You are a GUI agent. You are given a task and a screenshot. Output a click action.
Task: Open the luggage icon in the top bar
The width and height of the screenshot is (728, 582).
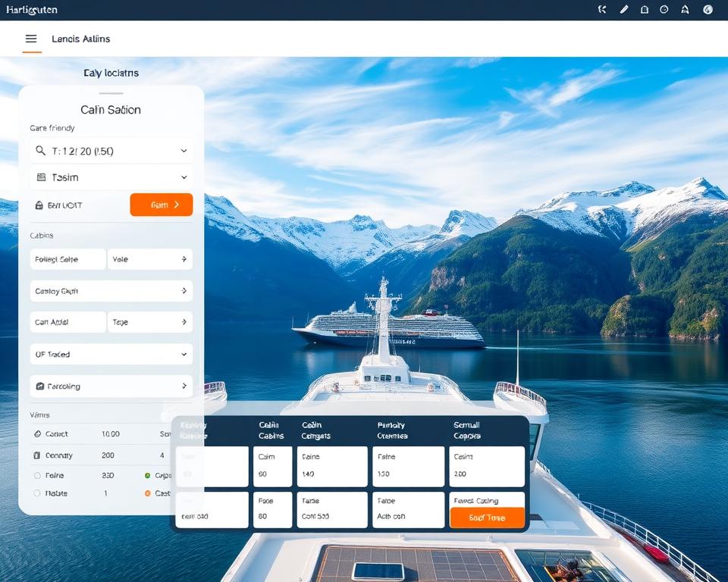coord(644,10)
